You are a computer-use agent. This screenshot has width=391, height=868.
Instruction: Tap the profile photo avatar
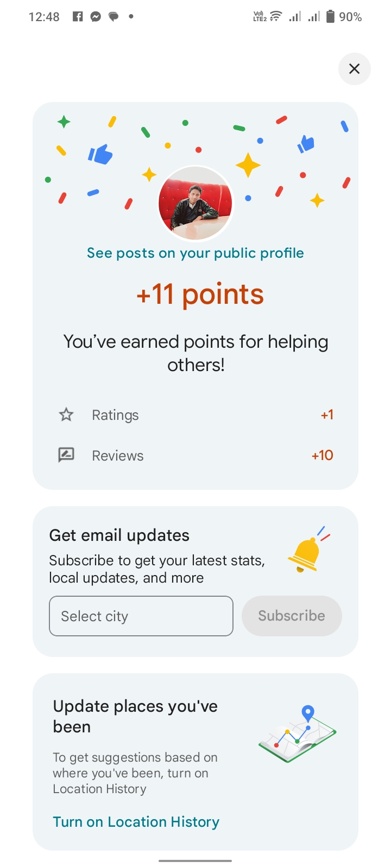pos(195,203)
